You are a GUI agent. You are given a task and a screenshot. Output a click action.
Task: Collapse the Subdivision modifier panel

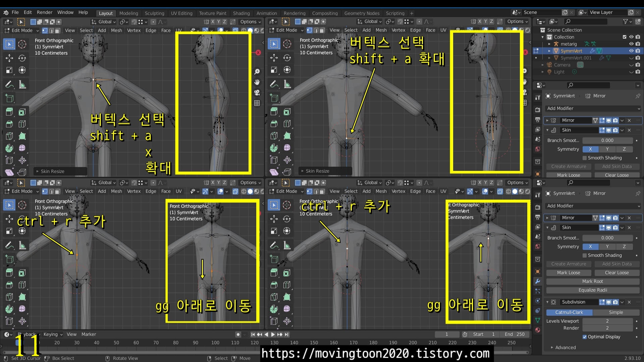(x=547, y=302)
